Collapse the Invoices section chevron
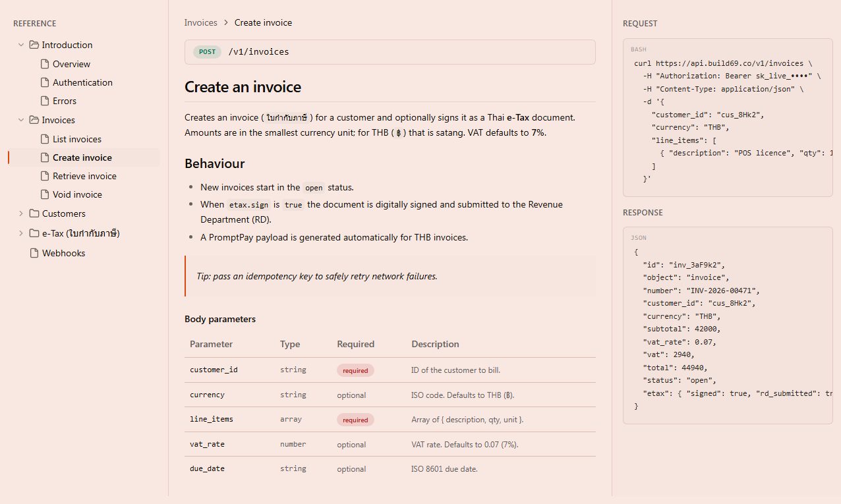 coord(21,120)
